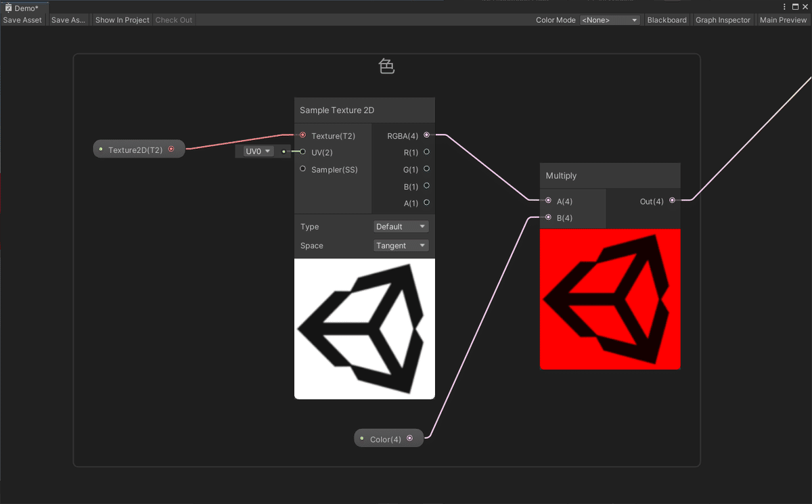
Task: Open the Type dropdown showing Default
Action: [401, 226]
